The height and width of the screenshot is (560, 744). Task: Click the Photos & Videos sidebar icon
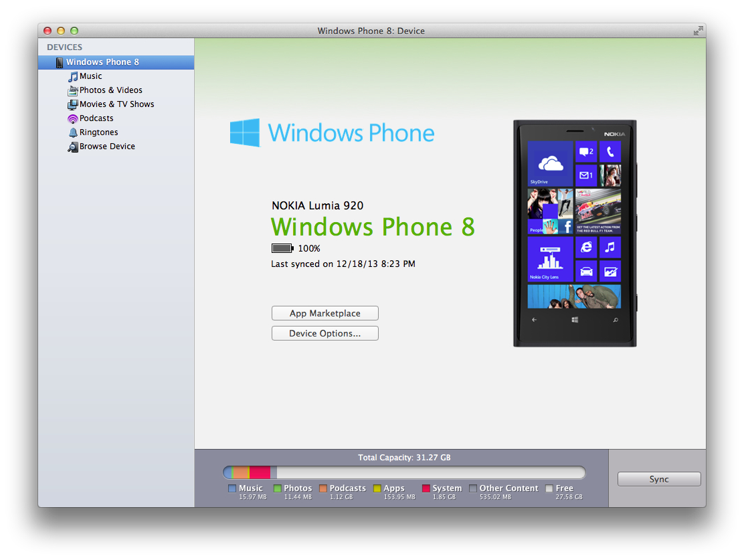pos(73,90)
